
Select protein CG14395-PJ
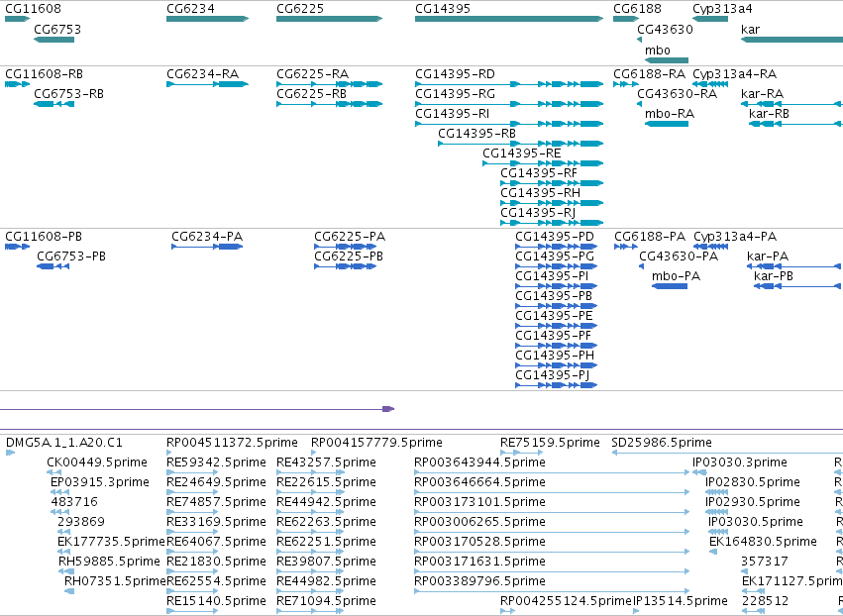pyautogui.click(x=552, y=375)
